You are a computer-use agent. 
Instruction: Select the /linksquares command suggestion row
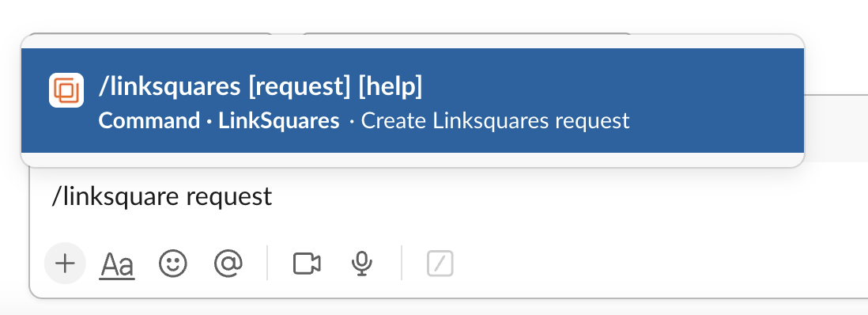pyautogui.click(x=413, y=101)
